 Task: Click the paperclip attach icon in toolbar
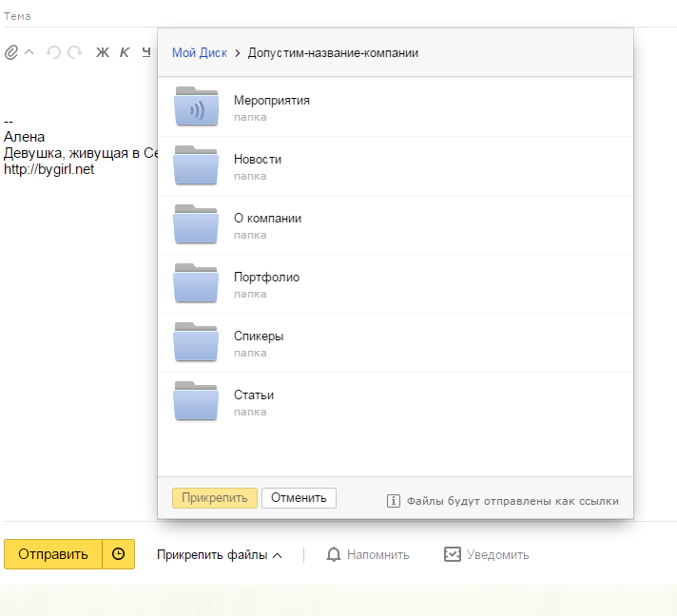click(11, 52)
